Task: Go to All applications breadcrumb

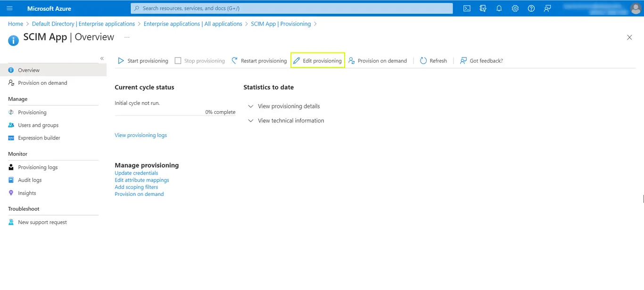Action: click(x=193, y=24)
